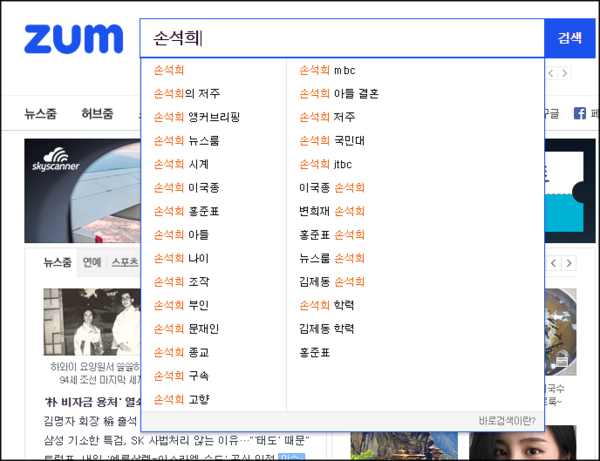Click next arrow in top right pager
The image size is (600, 461).
pos(565,74)
